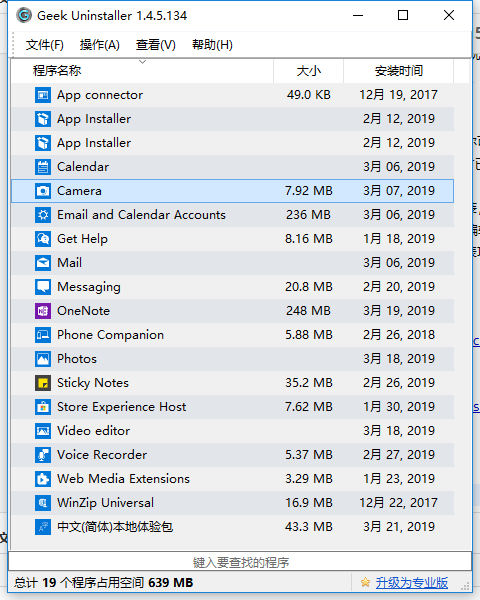Click the Mail envelope icon
Screen dimensions: 480x600
(43, 262)
